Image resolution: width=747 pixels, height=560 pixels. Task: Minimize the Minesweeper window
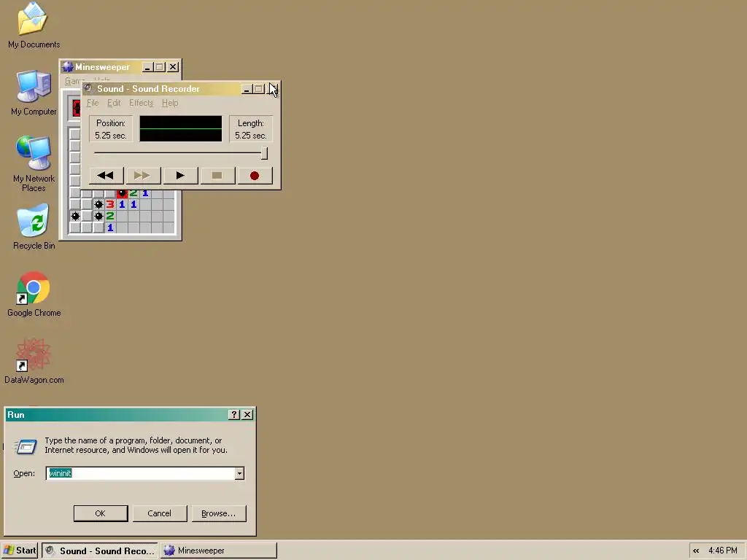[x=147, y=67]
